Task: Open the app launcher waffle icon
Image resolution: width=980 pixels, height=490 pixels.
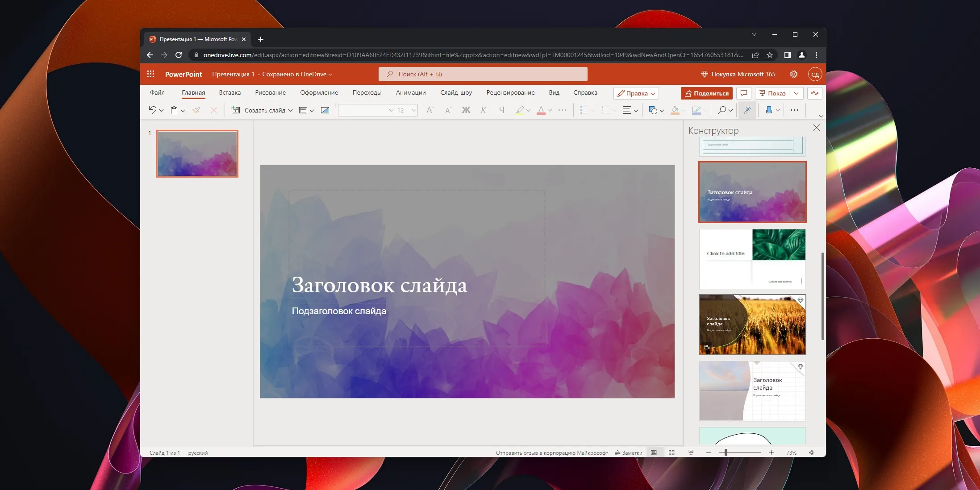Action: pyautogui.click(x=151, y=74)
